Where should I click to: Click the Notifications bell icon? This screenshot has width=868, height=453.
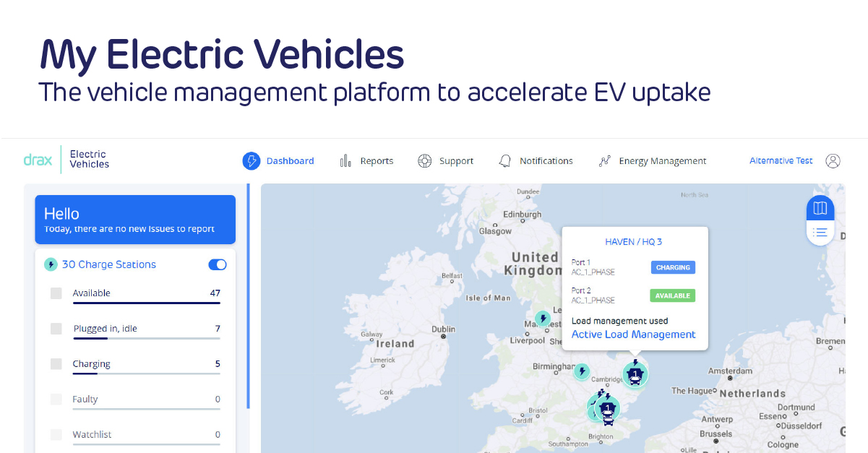pyautogui.click(x=505, y=161)
